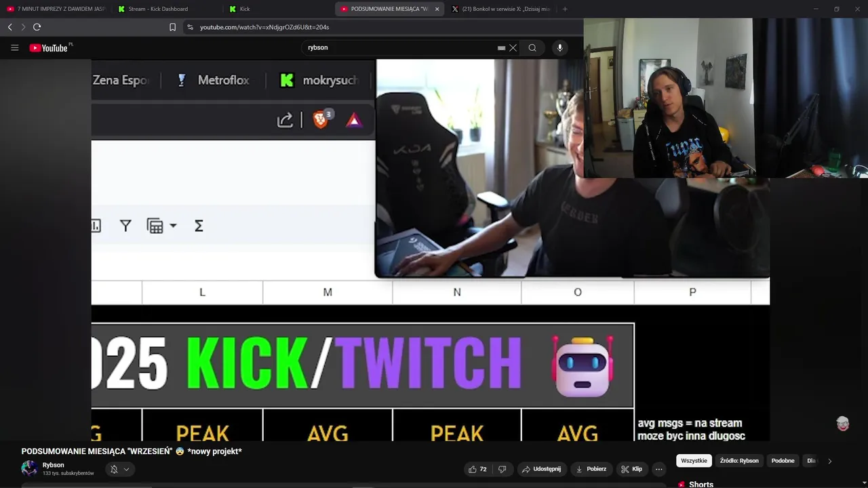This screenshot has height=488, width=868.
Task: Select spreadsheet column header L
Action: (202, 292)
